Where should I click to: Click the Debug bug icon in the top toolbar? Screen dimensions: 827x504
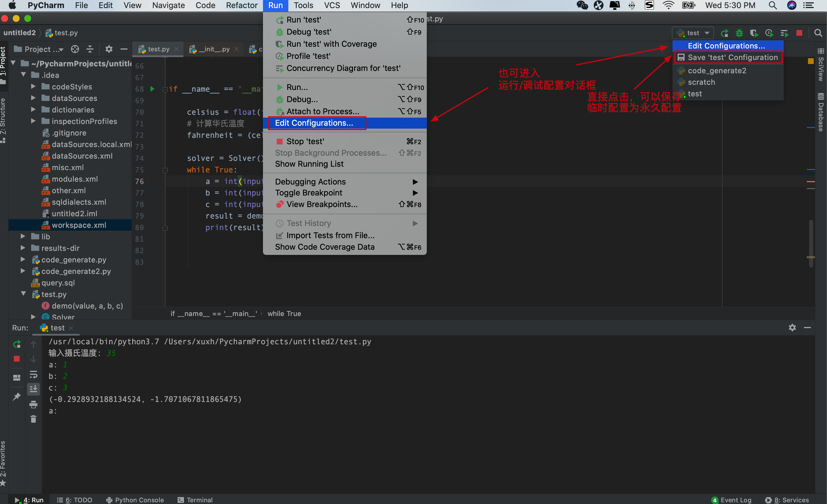click(739, 33)
